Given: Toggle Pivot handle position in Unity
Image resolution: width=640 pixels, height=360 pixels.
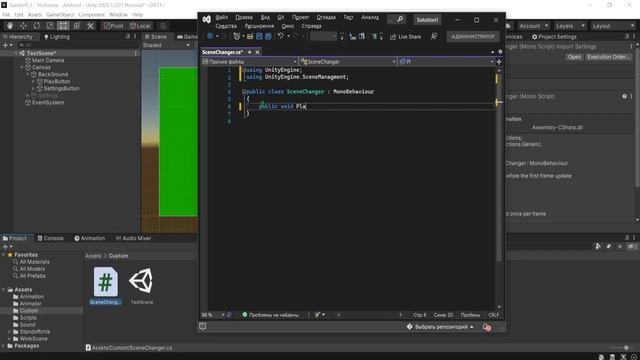Looking at the screenshot, I should pos(113,26).
